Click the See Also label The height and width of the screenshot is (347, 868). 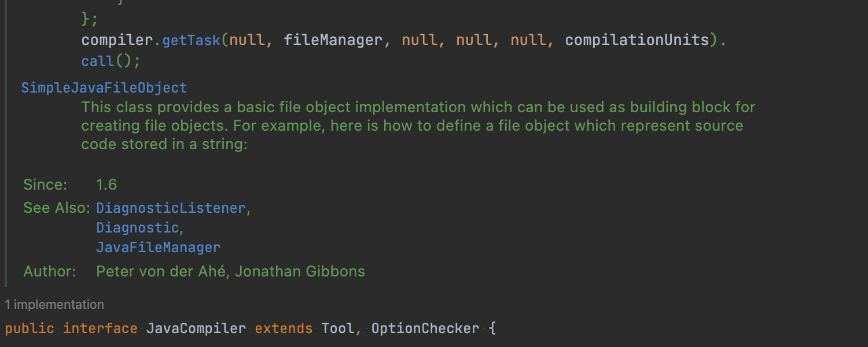57,208
